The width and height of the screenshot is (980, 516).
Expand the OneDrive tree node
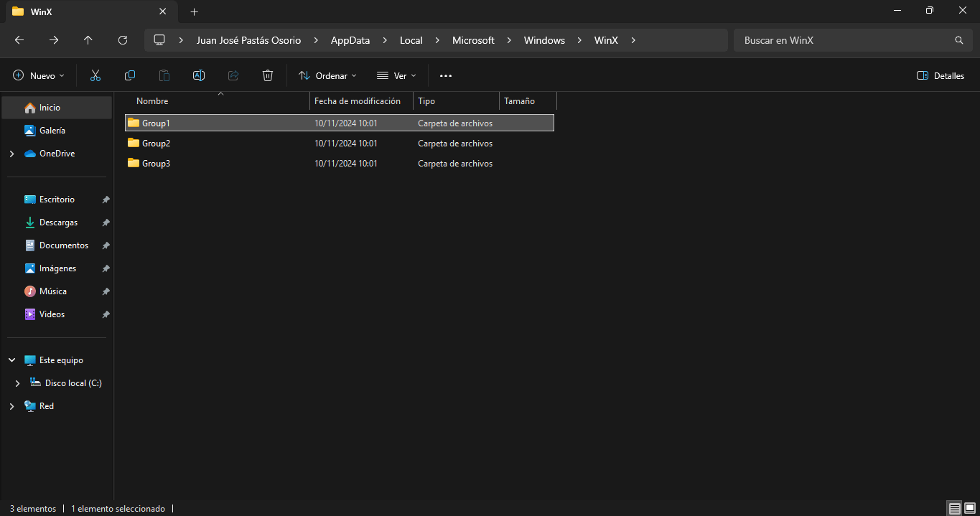click(x=11, y=154)
